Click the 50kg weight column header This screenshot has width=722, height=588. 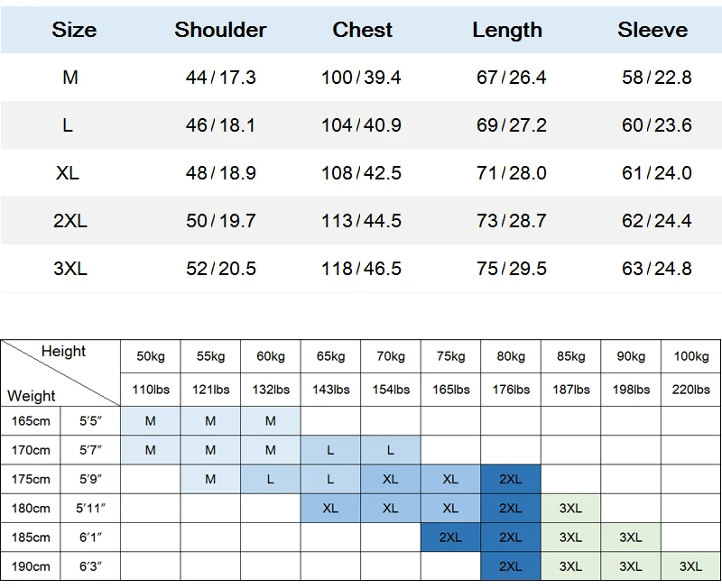point(151,356)
